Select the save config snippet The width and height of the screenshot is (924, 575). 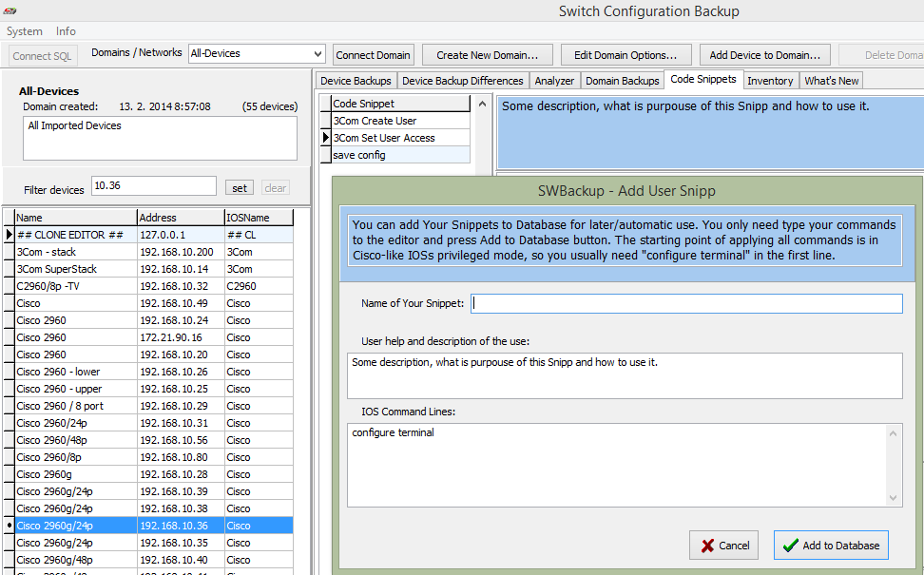tap(401, 154)
